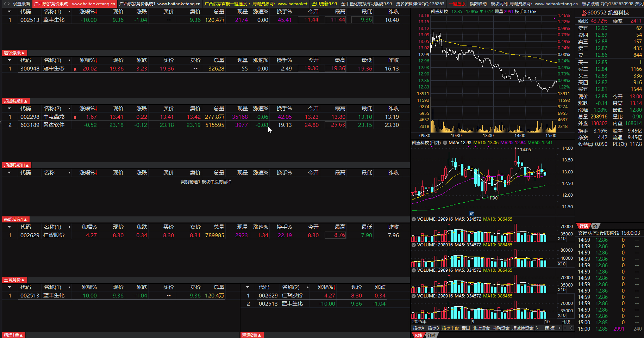The image size is (644, 338).
Task: Sort top table by 涨幅% column
Action: click(88, 12)
